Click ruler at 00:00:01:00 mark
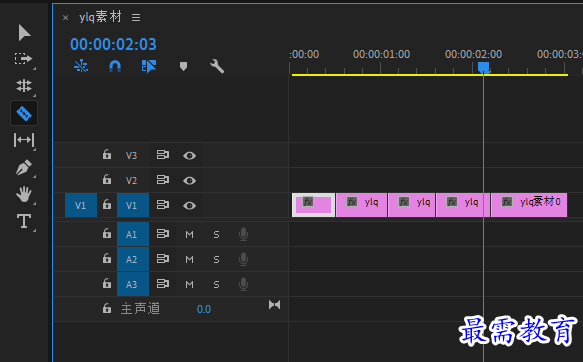The image size is (583, 362). [x=381, y=55]
